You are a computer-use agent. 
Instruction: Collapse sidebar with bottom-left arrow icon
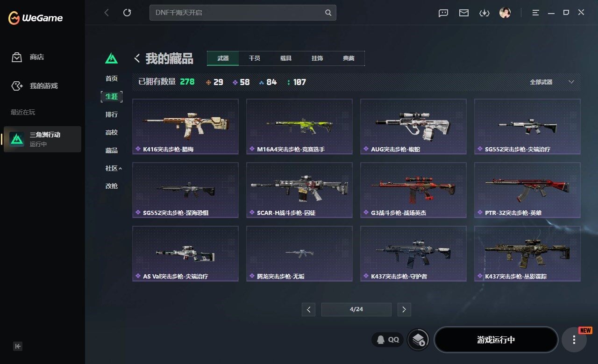pos(18,346)
